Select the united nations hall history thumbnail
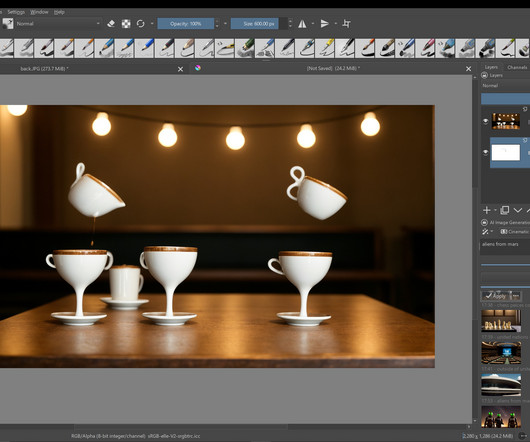This screenshot has height=442, width=530. [x=501, y=352]
